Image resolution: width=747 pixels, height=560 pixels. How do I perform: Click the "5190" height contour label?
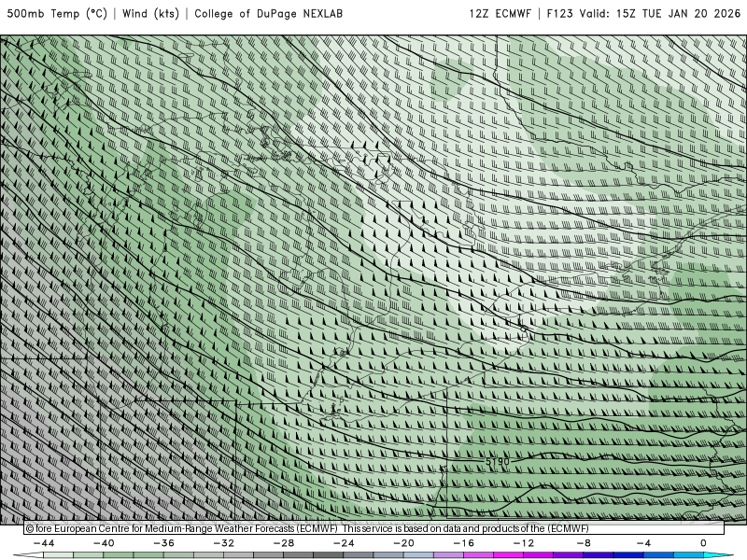[498, 461]
